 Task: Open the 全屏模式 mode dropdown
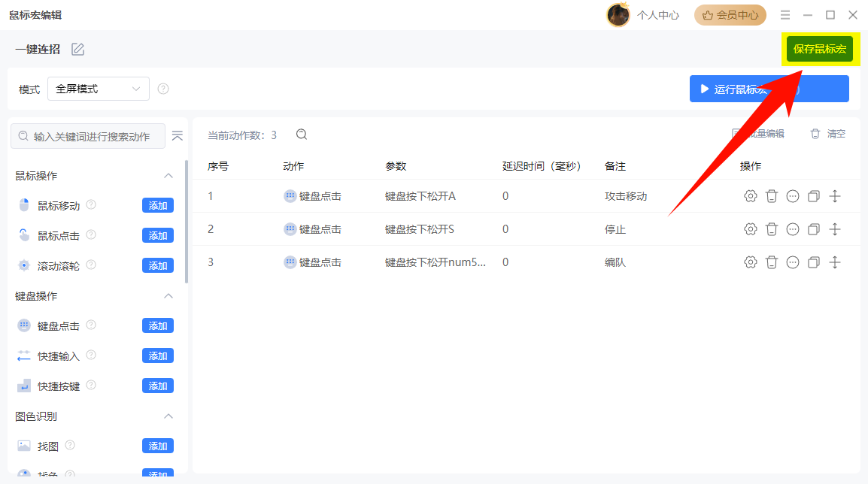98,89
